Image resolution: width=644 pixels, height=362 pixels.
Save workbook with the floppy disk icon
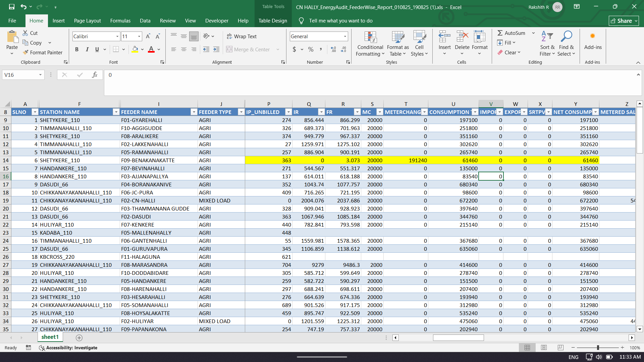12,7
